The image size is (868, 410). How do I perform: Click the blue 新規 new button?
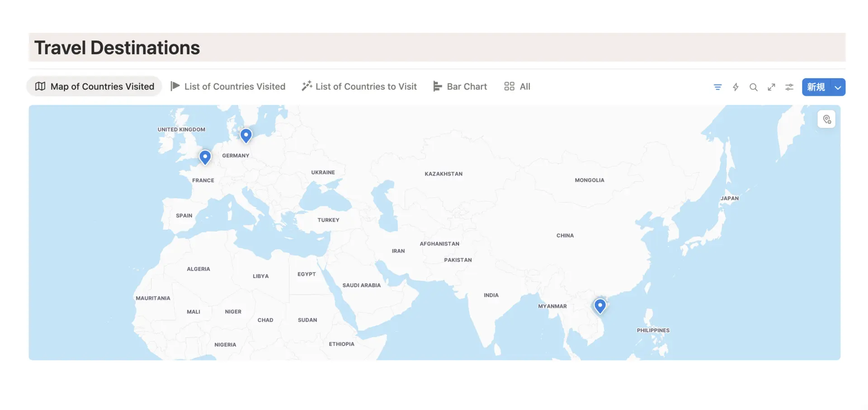pyautogui.click(x=816, y=87)
